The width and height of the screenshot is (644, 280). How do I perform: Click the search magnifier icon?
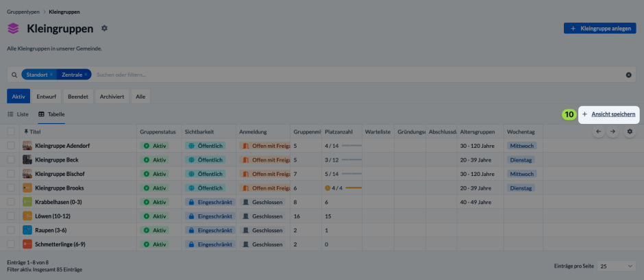[14, 75]
